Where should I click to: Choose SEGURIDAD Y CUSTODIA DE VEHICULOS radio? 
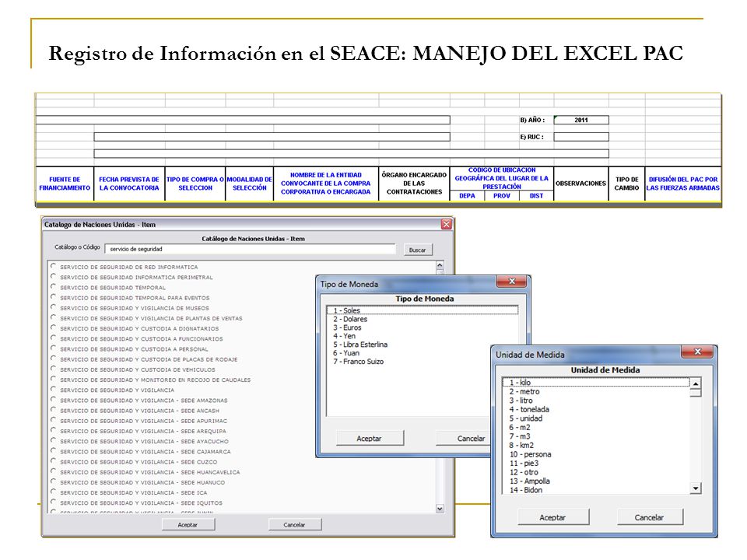point(54,369)
